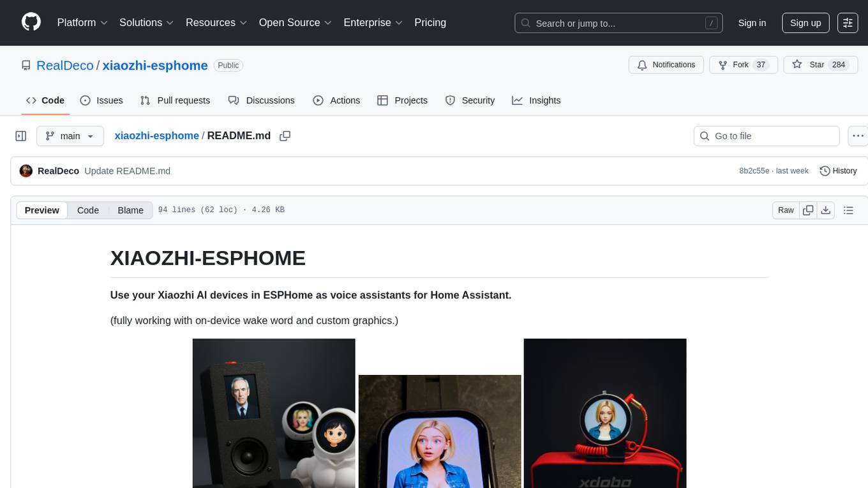868x488 pixels.
Task: Open RealDeco commit author link
Action: pyautogui.click(x=58, y=171)
